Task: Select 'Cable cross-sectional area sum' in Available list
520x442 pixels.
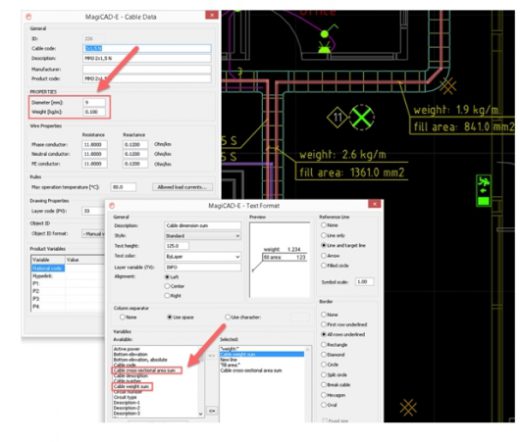Action: click(145, 370)
